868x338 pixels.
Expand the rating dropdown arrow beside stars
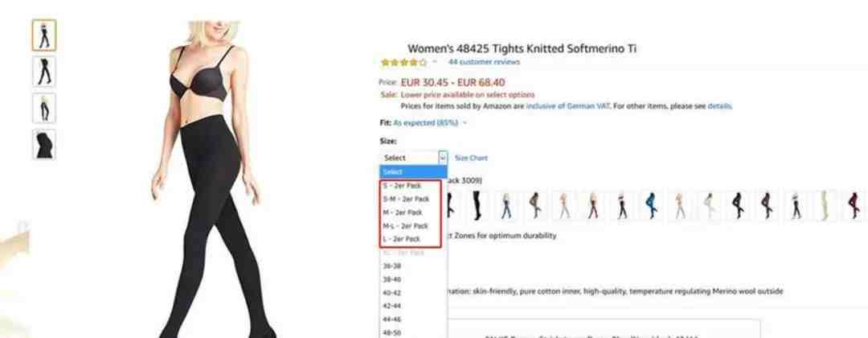click(x=435, y=63)
